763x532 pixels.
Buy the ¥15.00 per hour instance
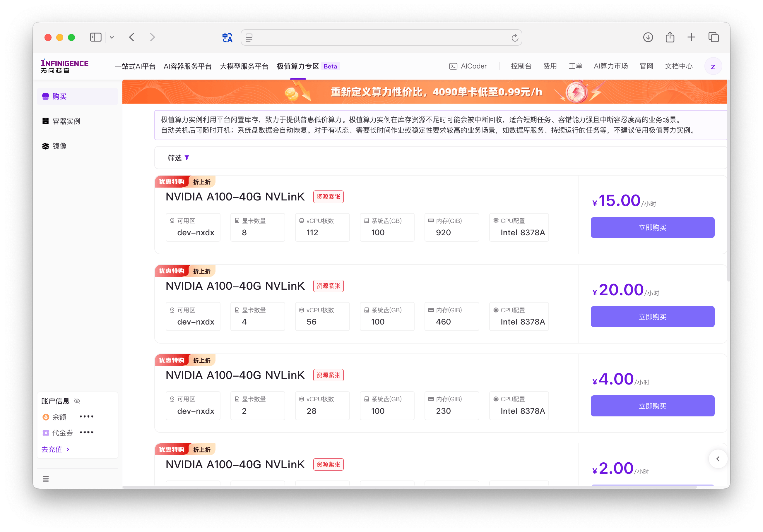pyautogui.click(x=652, y=227)
